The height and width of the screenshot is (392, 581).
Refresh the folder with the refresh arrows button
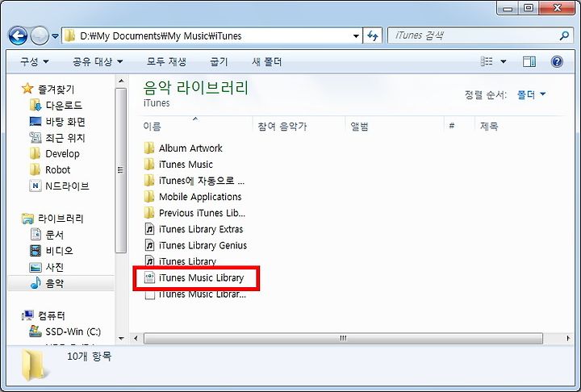tap(372, 36)
